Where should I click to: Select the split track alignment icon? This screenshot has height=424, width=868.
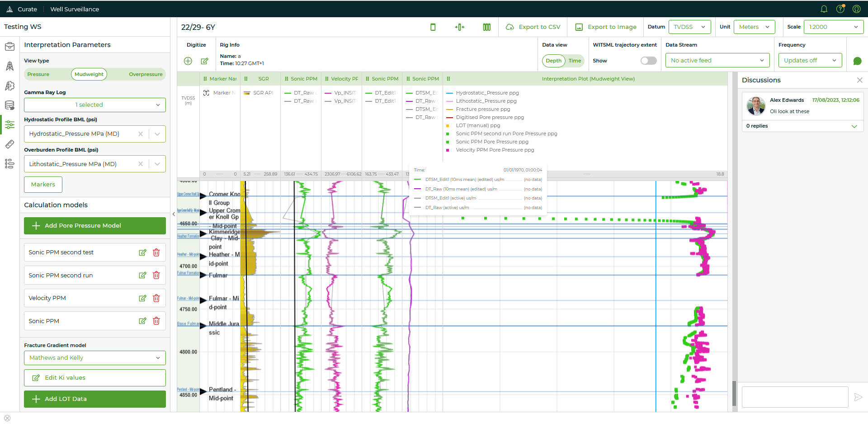click(x=459, y=27)
